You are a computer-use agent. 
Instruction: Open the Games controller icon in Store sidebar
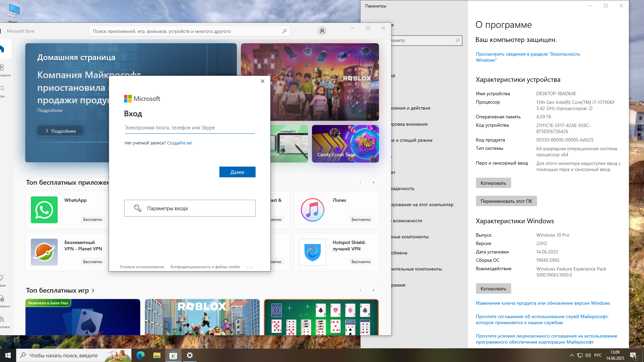click(x=2, y=88)
